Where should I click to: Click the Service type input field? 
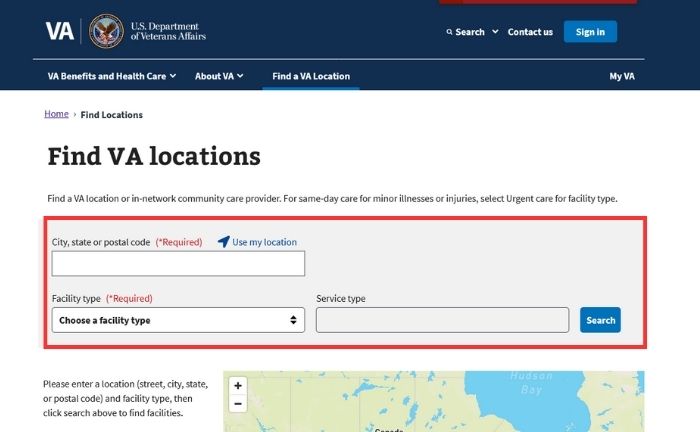tap(442, 320)
